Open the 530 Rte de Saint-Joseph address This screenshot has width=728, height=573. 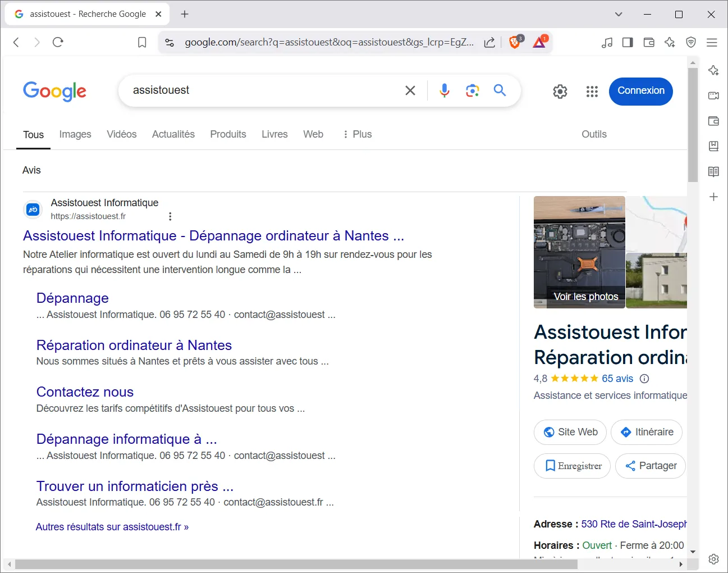pyautogui.click(x=634, y=524)
